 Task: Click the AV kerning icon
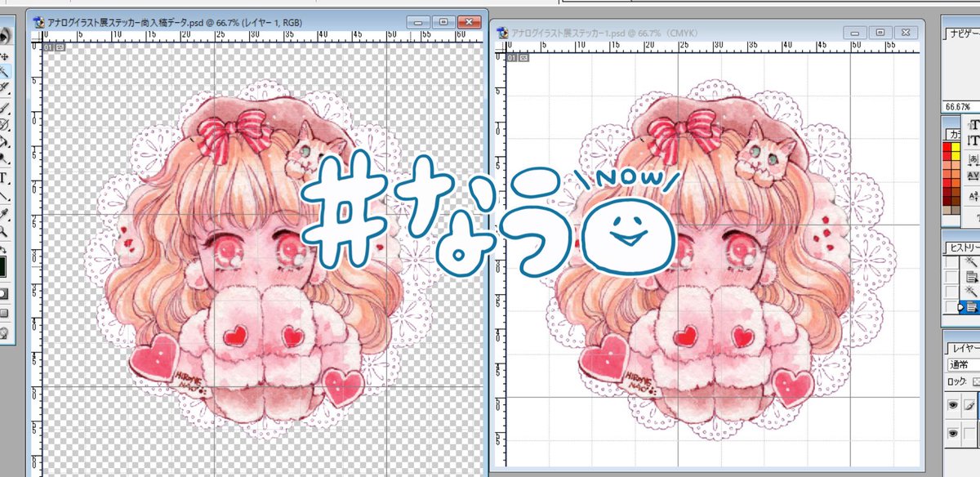click(x=973, y=175)
